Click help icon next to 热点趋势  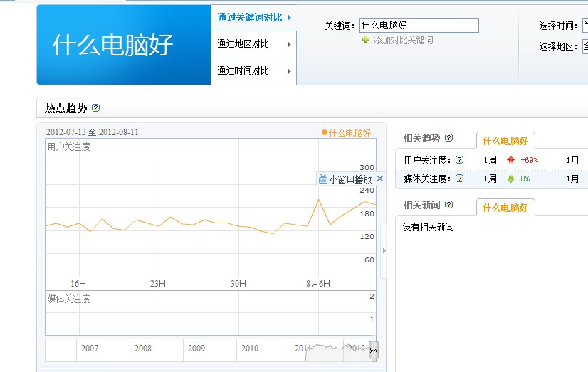coord(96,108)
